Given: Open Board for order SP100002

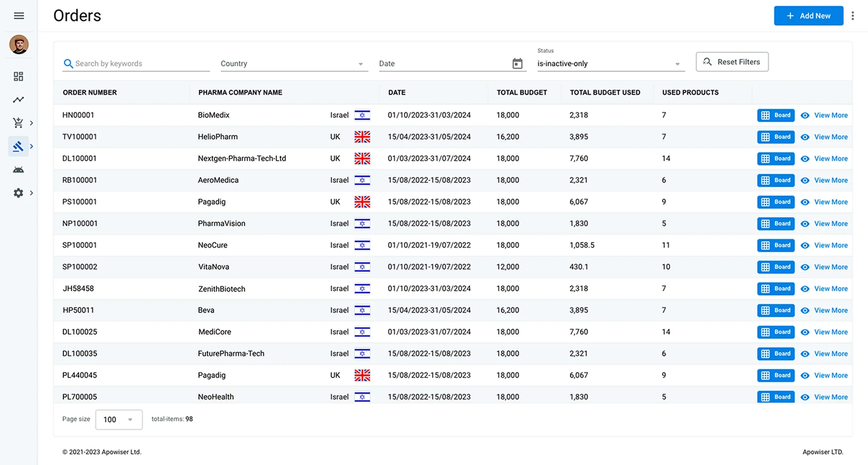Looking at the screenshot, I should click(776, 267).
